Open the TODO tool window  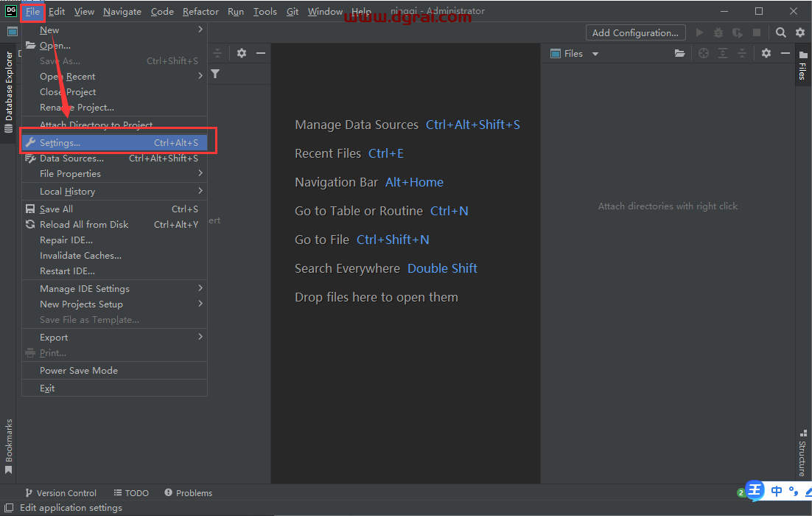[131, 492]
